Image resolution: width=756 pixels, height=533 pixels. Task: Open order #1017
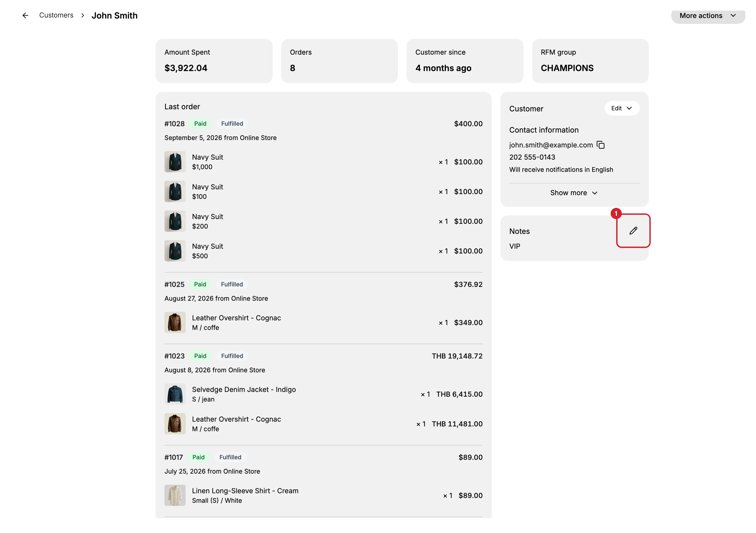click(x=173, y=457)
